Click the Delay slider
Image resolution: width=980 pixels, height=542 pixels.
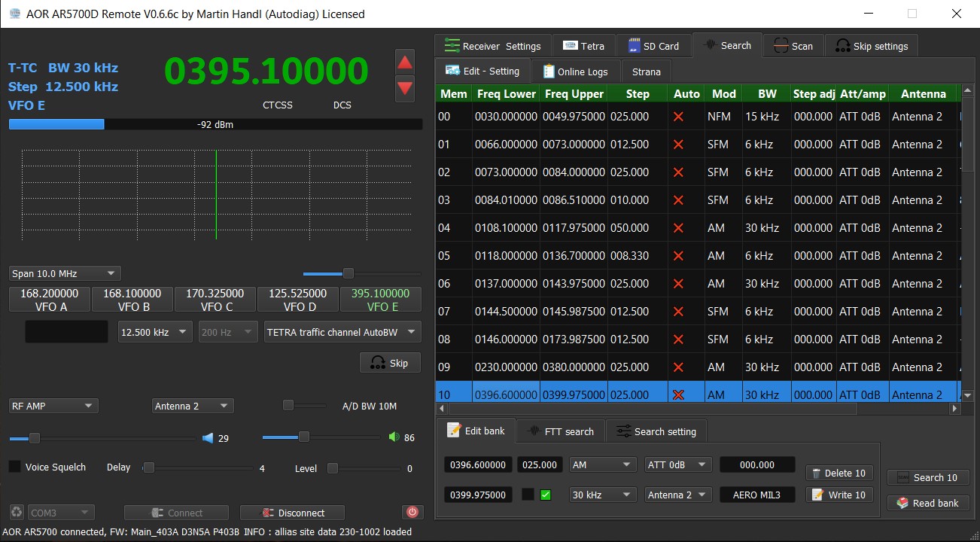[198, 467]
